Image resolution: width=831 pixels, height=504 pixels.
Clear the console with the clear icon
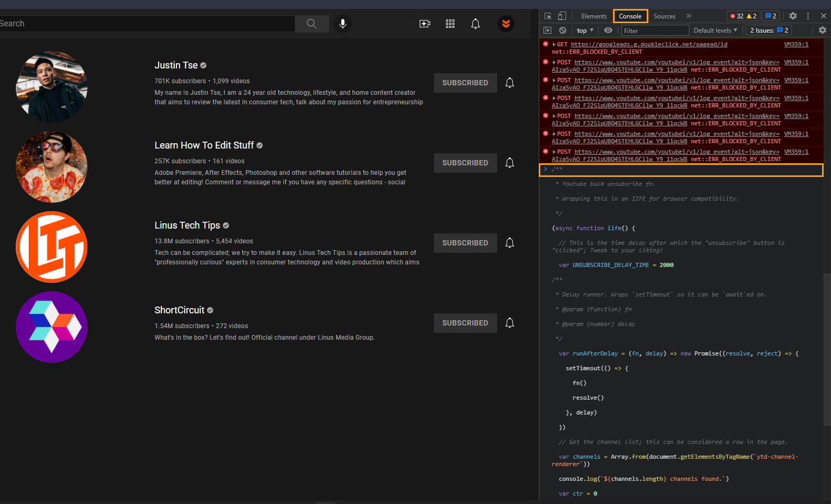click(x=562, y=31)
